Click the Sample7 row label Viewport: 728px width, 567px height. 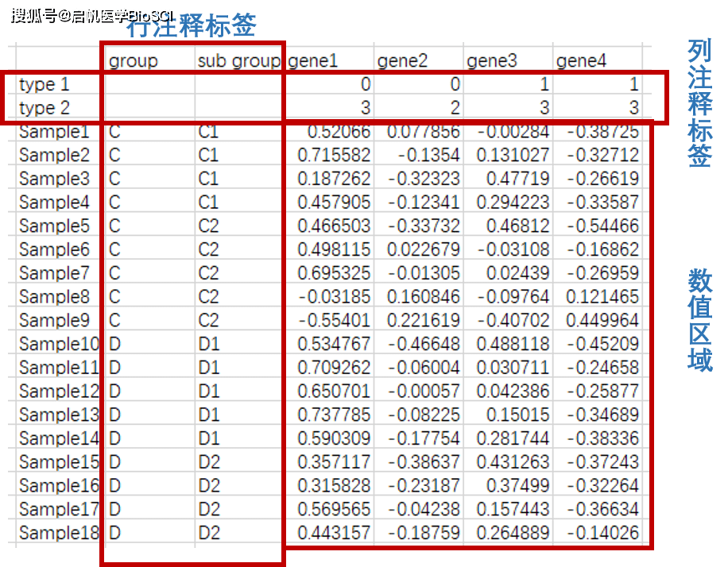click(54, 273)
